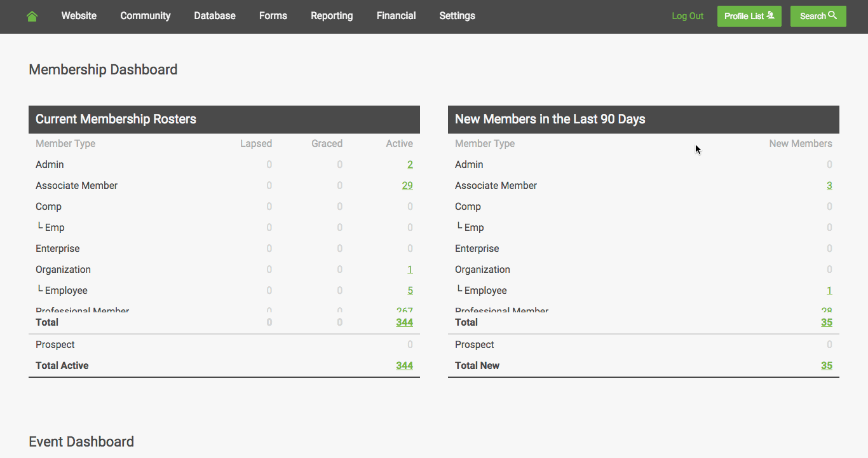
Task: Open the Organization active count link
Action: [x=410, y=270]
